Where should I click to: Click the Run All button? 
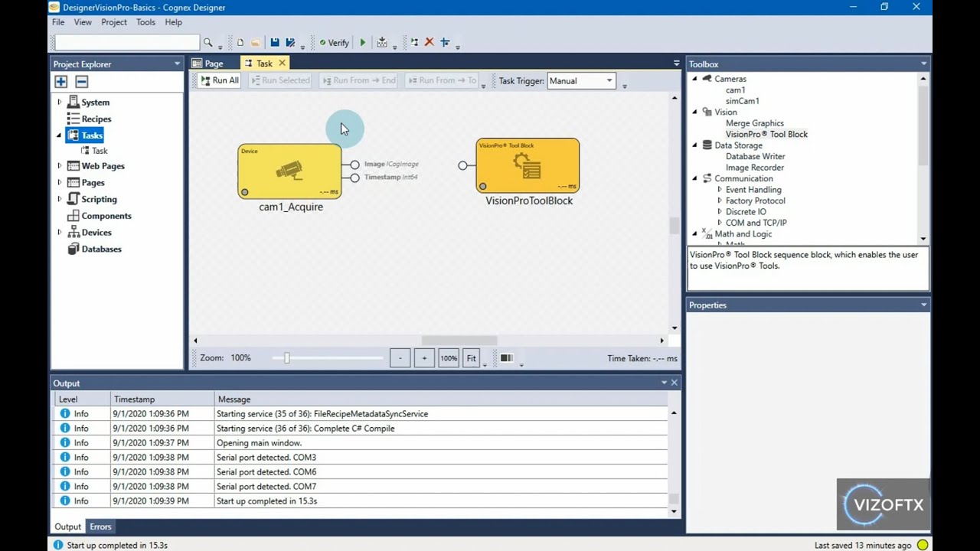[x=220, y=80]
